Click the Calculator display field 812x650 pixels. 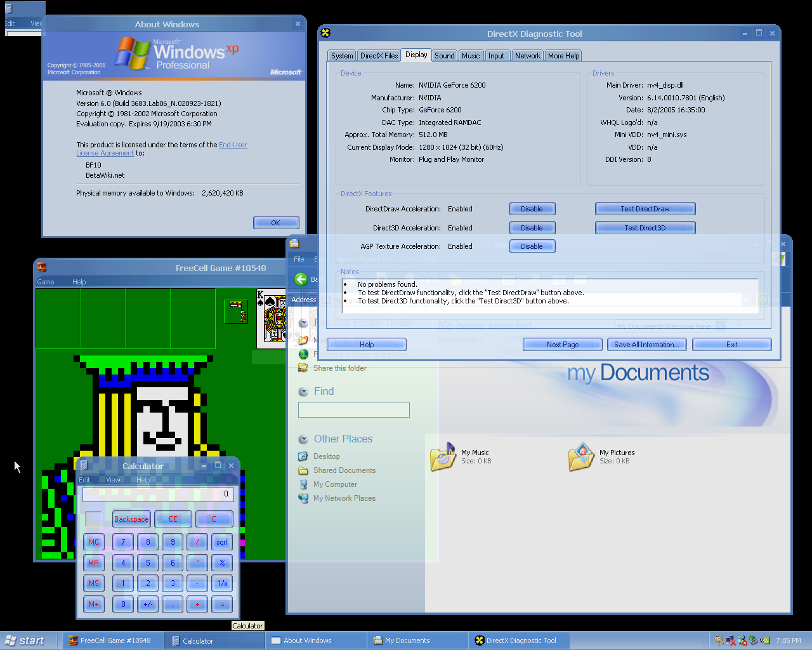[158, 494]
